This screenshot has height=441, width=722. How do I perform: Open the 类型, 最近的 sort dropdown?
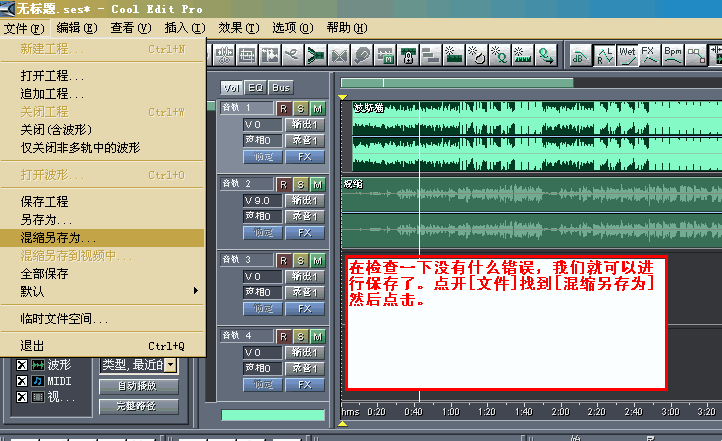coord(171,366)
